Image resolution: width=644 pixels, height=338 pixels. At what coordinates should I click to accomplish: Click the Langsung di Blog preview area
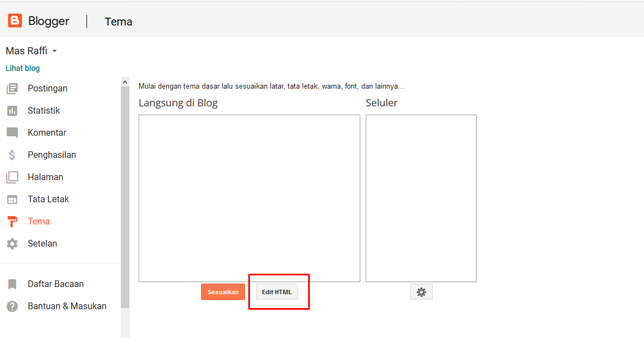pyautogui.click(x=249, y=198)
